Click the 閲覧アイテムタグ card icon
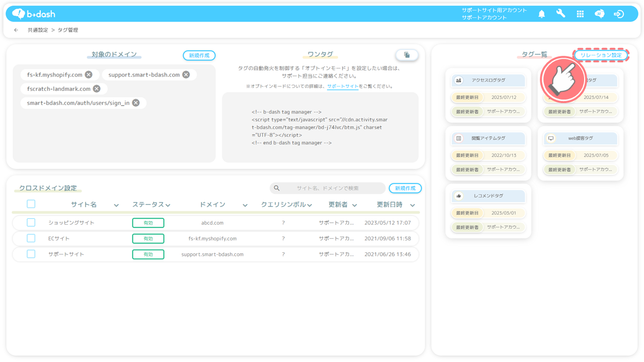This screenshot has height=362, width=644. click(458, 138)
